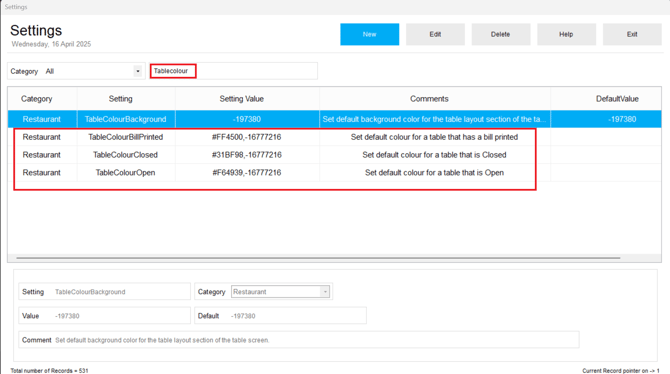The height and width of the screenshot is (374, 670).
Task: Sort by Setting Value column header
Action: tap(241, 99)
